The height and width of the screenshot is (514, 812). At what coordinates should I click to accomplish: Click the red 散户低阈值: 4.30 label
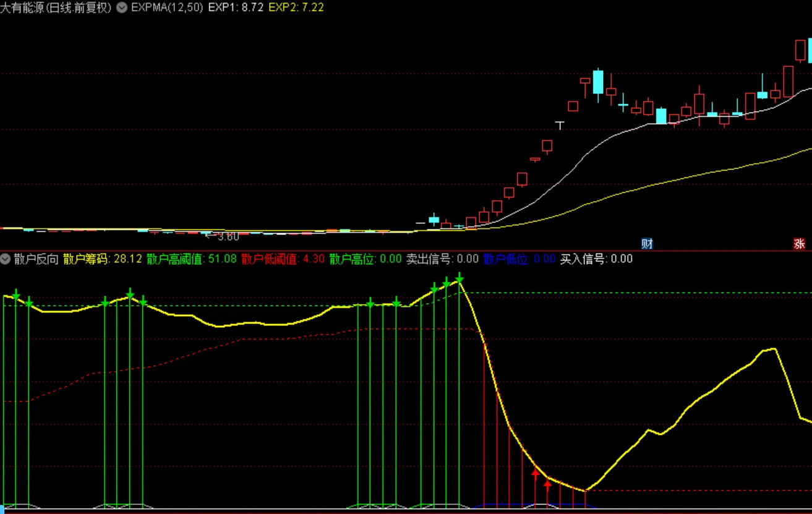point(283,259)
